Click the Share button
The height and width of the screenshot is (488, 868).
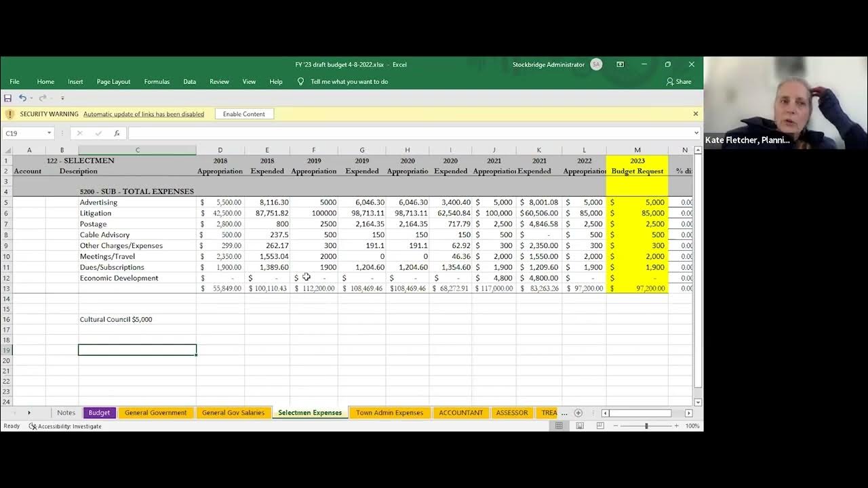(679, 81)
